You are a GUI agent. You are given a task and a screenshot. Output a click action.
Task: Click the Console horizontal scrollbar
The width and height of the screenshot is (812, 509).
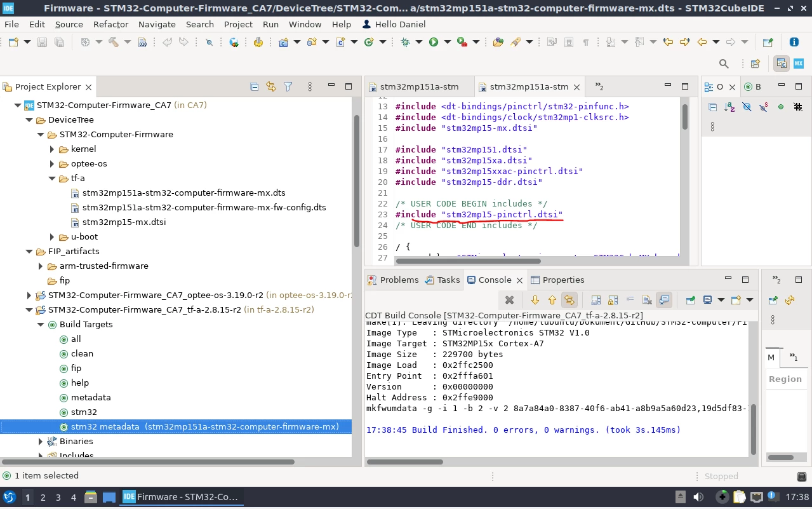pos(405,462)
